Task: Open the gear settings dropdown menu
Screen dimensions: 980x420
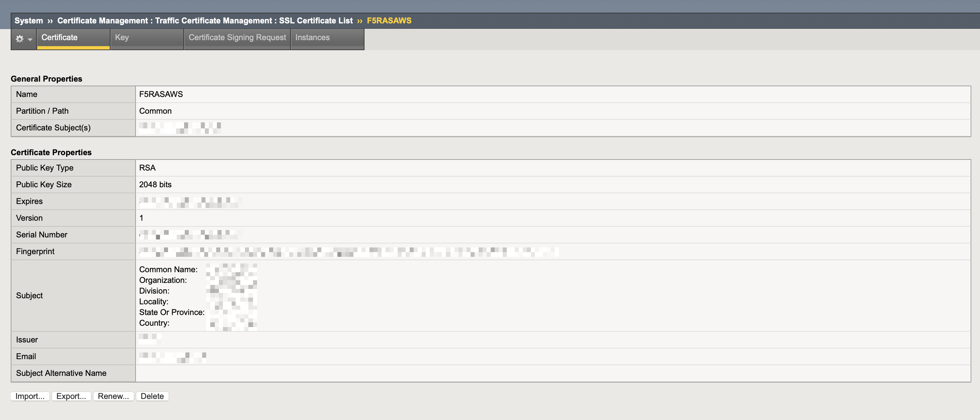Action: point(23,38)
